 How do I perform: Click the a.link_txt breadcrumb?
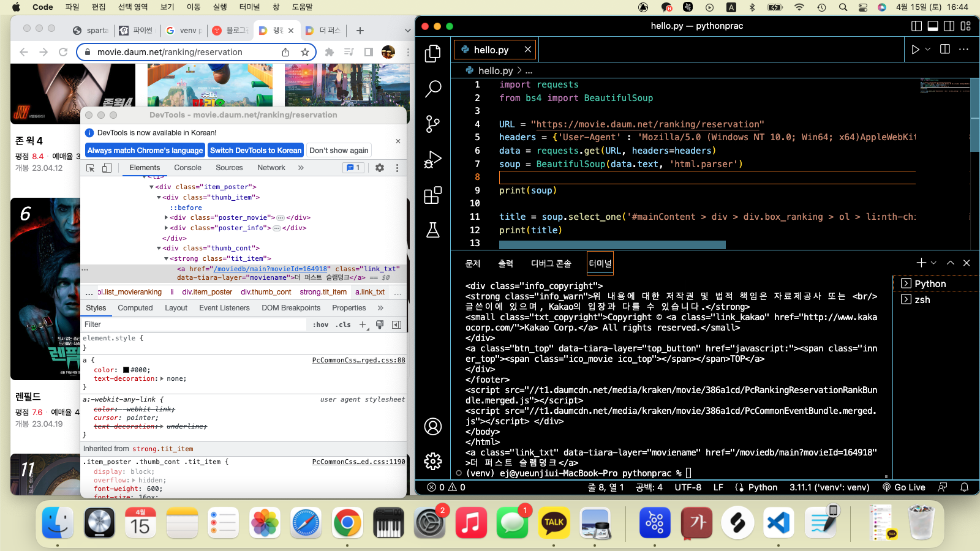click(x=370, y=292)
